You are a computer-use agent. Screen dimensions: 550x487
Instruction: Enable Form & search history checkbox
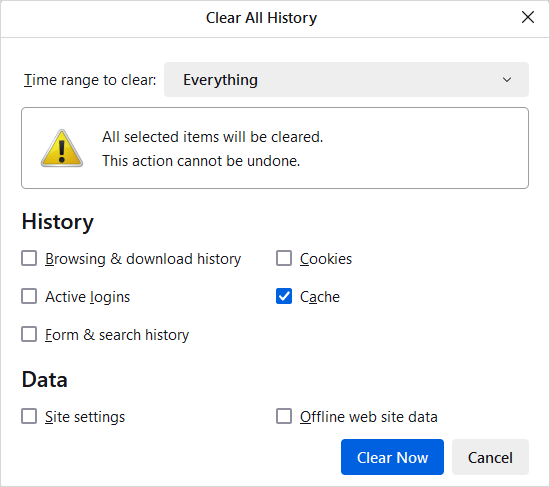[x=29, y=334]
